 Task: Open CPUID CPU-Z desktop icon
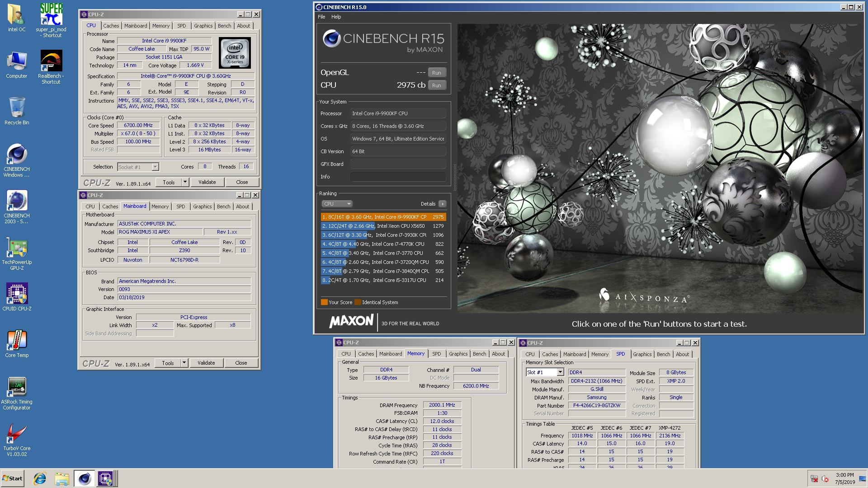click(17, 297)
